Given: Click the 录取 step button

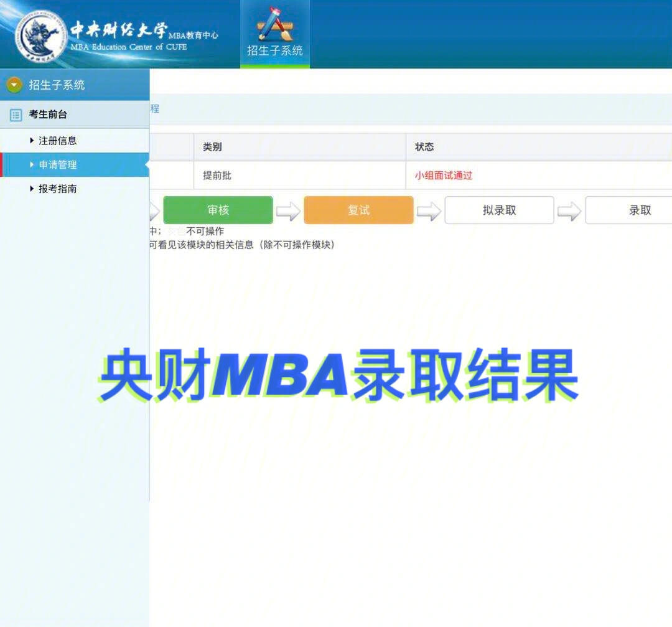Looking at the screenshot, I should pos(628,210).
